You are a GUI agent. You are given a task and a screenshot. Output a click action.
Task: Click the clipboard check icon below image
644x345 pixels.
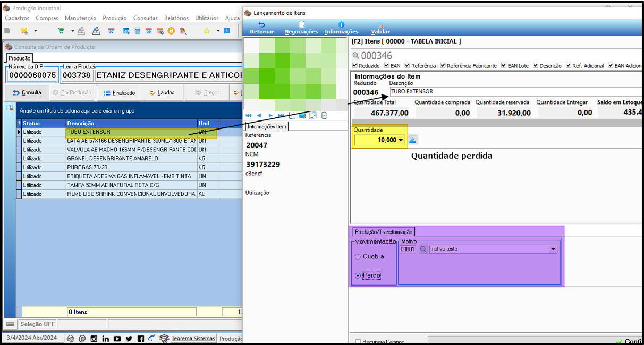324,115
